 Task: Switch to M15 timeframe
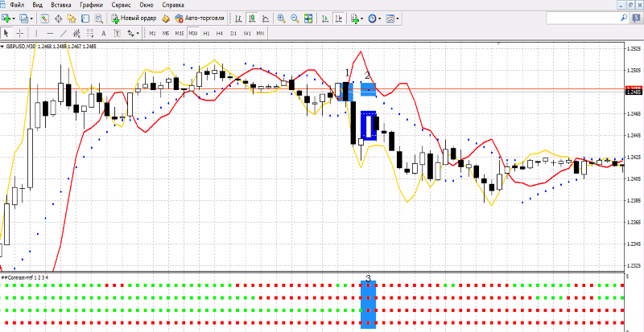point(180,33)
